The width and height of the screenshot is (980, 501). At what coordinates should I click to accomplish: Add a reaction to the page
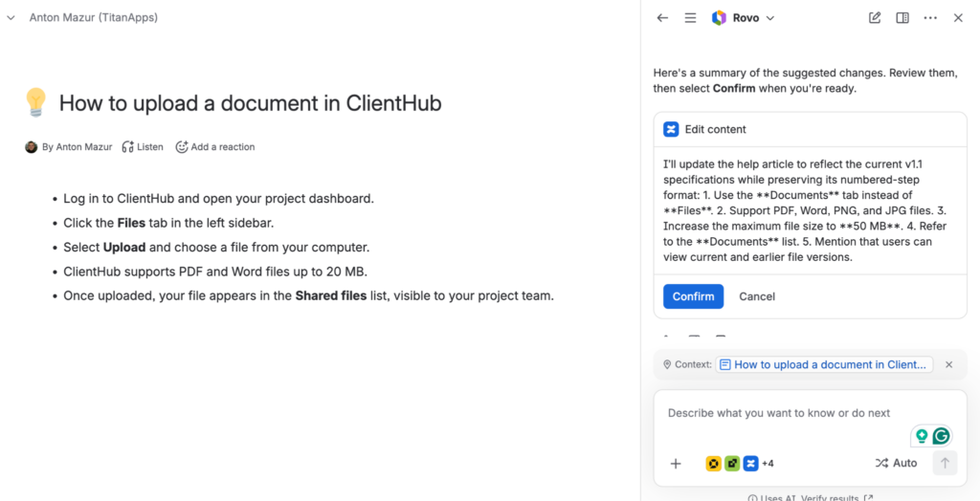215,147
